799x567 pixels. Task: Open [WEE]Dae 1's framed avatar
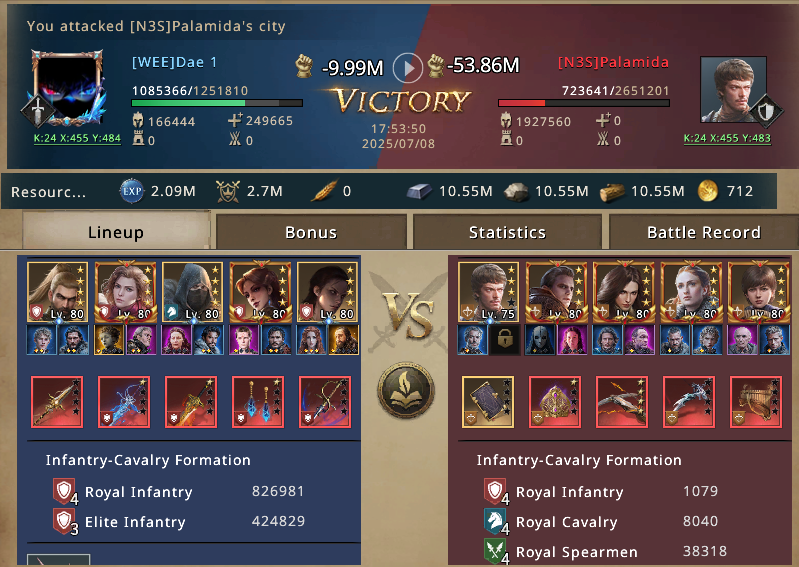click(x=66, y=88)
